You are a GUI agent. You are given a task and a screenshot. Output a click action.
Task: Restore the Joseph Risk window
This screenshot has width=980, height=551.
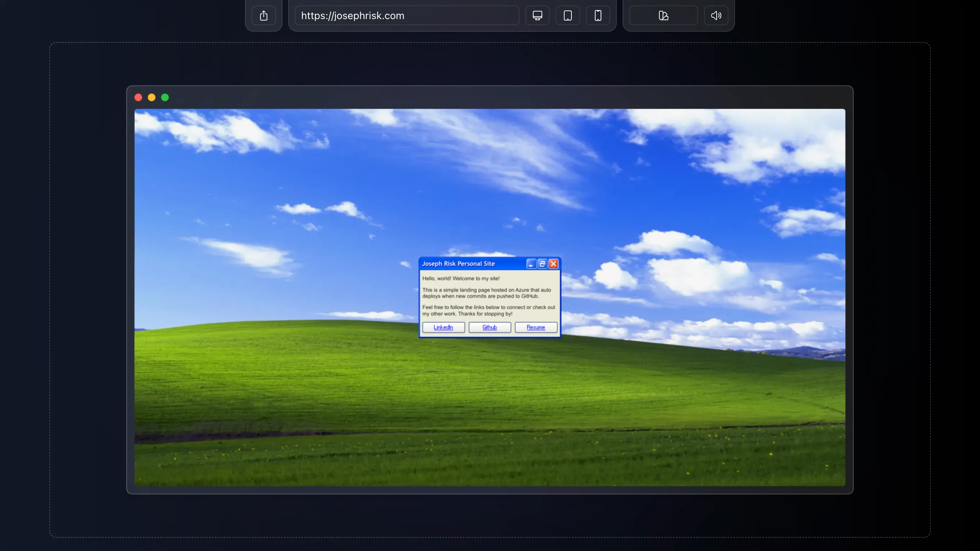[543, 264]
